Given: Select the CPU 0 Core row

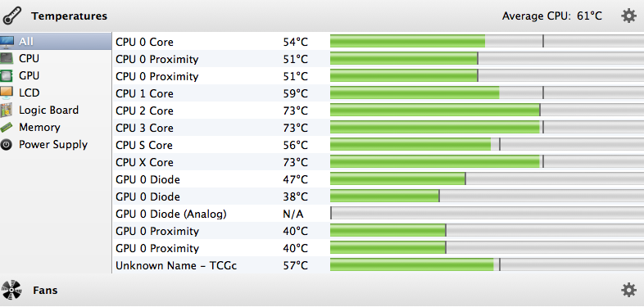Looking at the screenshot, I should (378, 42).
